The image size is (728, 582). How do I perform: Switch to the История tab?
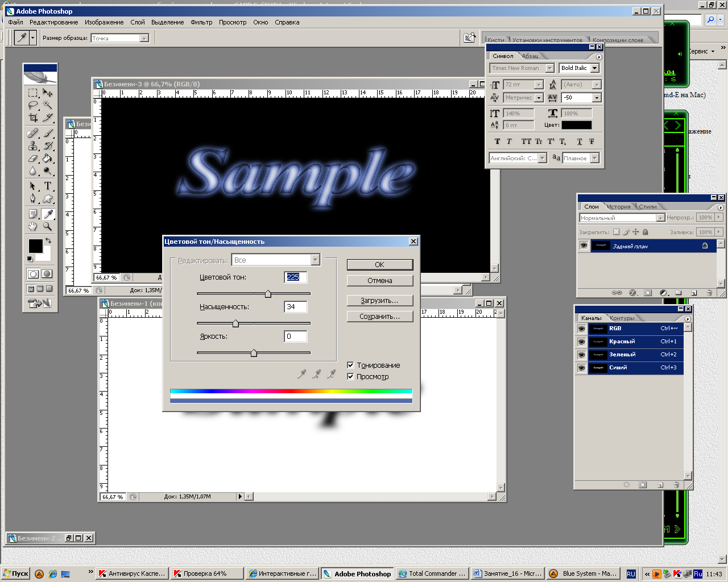(618, 206)
